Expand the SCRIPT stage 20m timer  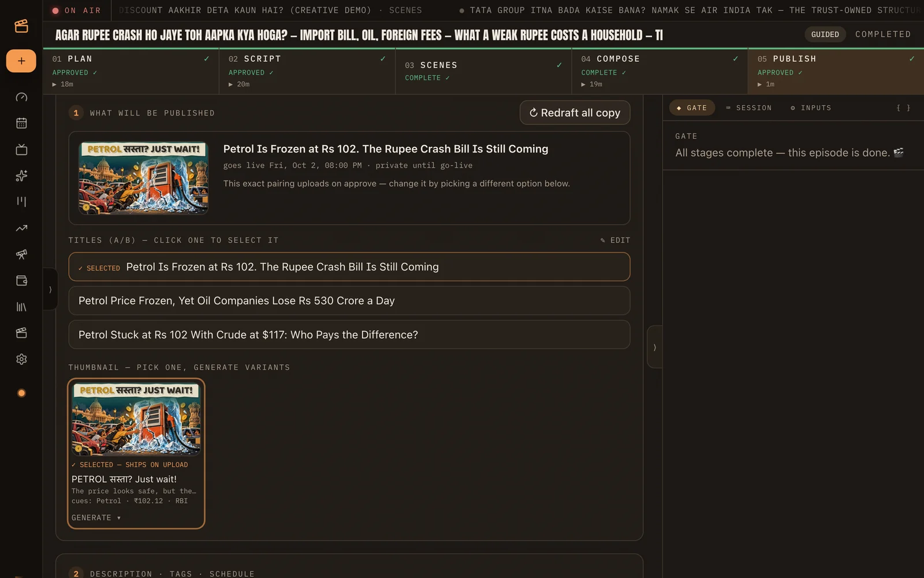[239, 84]
